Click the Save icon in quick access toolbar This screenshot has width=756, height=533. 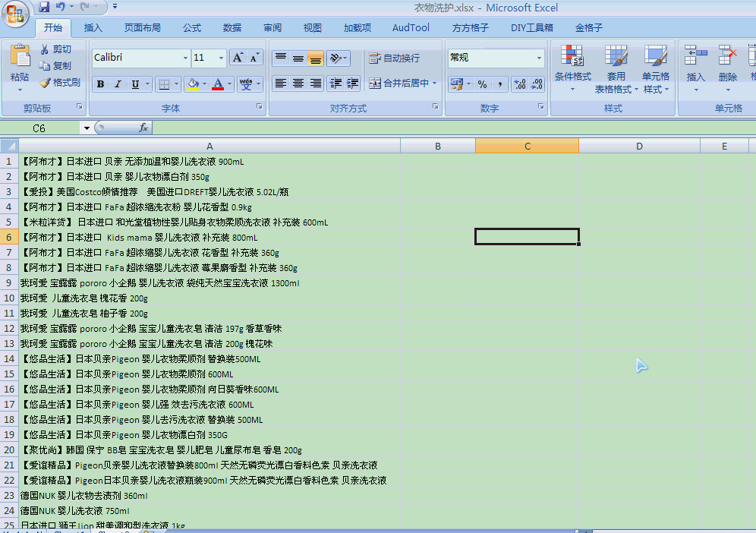[44, 8]
